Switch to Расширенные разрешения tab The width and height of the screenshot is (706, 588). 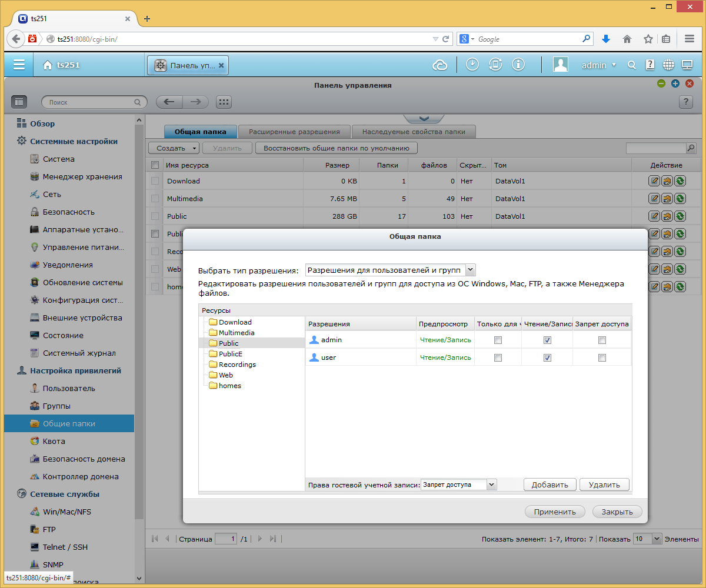pyautogui.click(x=294, y=132)
